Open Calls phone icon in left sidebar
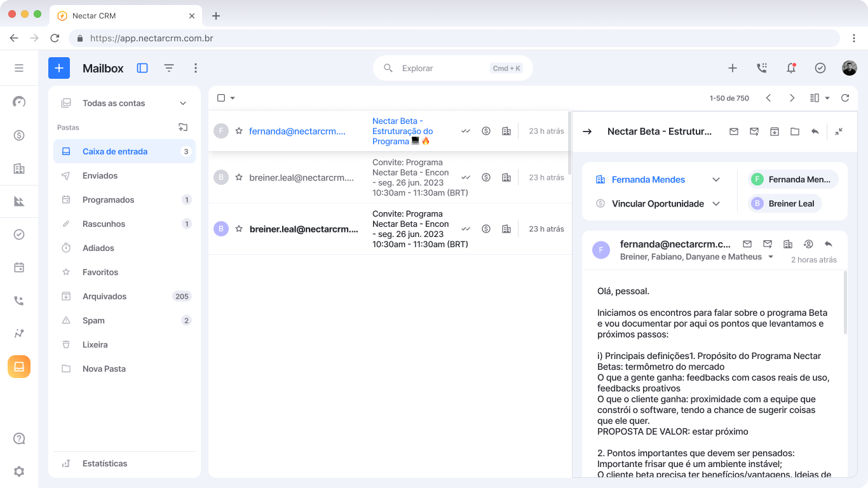868x488 pixels. click(x=19, y=301)
